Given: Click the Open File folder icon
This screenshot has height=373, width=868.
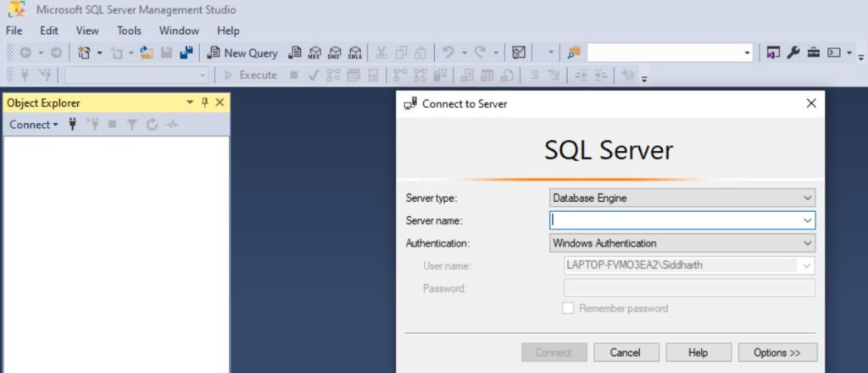Looking at the screenshot, I should coord(147,53).
